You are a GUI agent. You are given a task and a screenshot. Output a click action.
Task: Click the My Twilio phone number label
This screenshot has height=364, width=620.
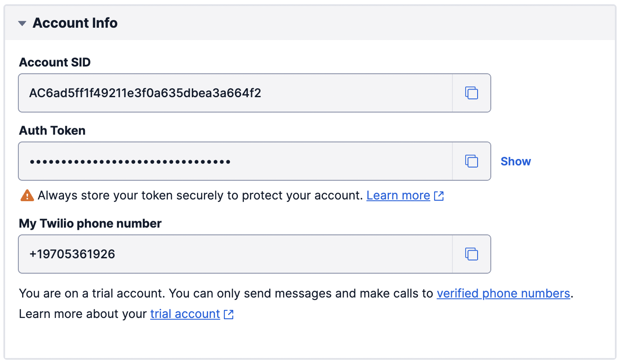pyautogui.click(x=90, y=223)
